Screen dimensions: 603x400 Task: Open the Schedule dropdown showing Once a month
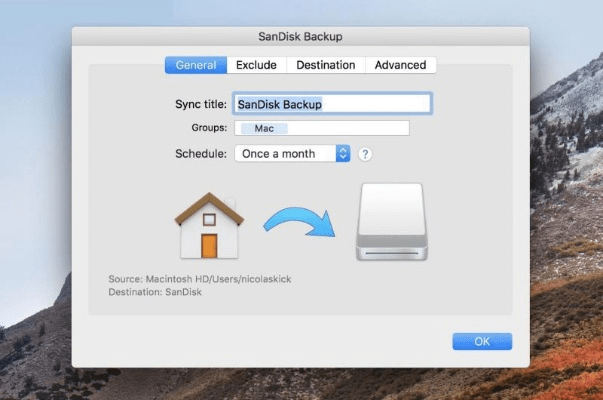click(x=285, y=154)
